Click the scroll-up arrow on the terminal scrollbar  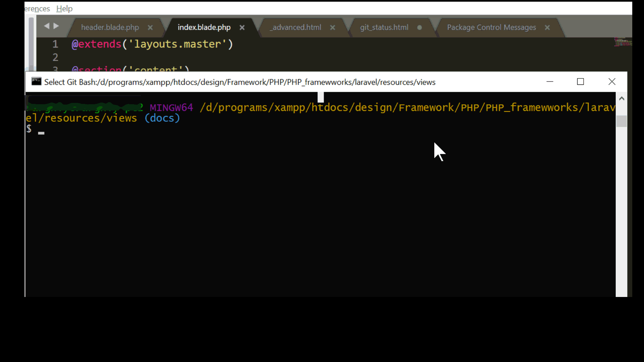coord(622,98)
